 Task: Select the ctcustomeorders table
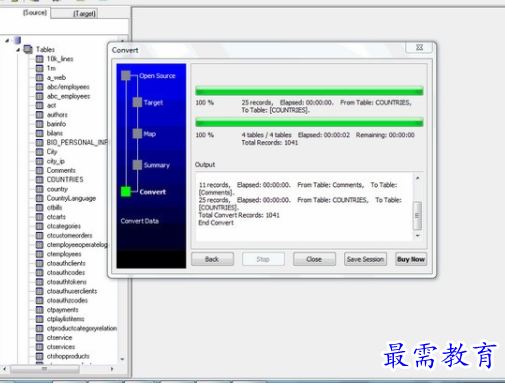click(x=69, y=235)
